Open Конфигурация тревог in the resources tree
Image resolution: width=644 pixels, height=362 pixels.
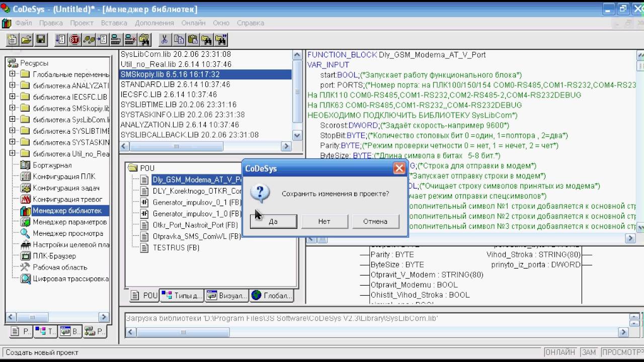pos(67,200)
